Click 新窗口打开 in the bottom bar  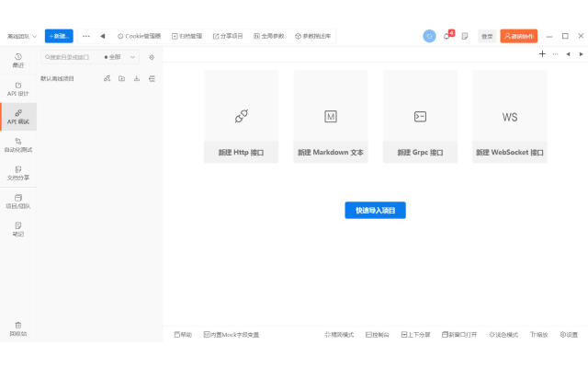pyautogui.click(x=459, y=335)
